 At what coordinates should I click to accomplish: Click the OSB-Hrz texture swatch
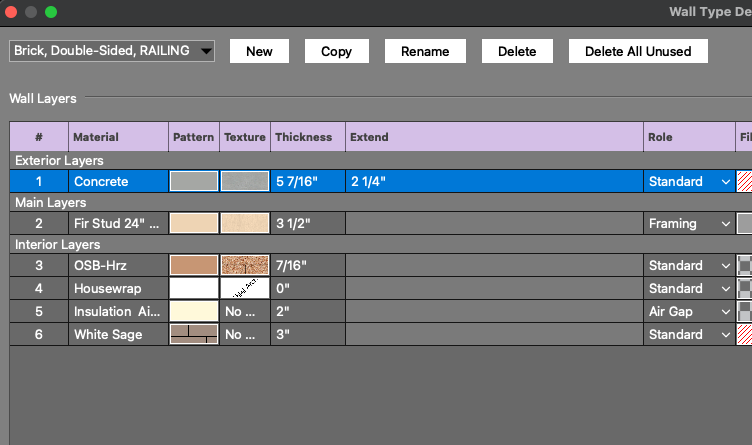pyautogui.click(x=245, y=265)
